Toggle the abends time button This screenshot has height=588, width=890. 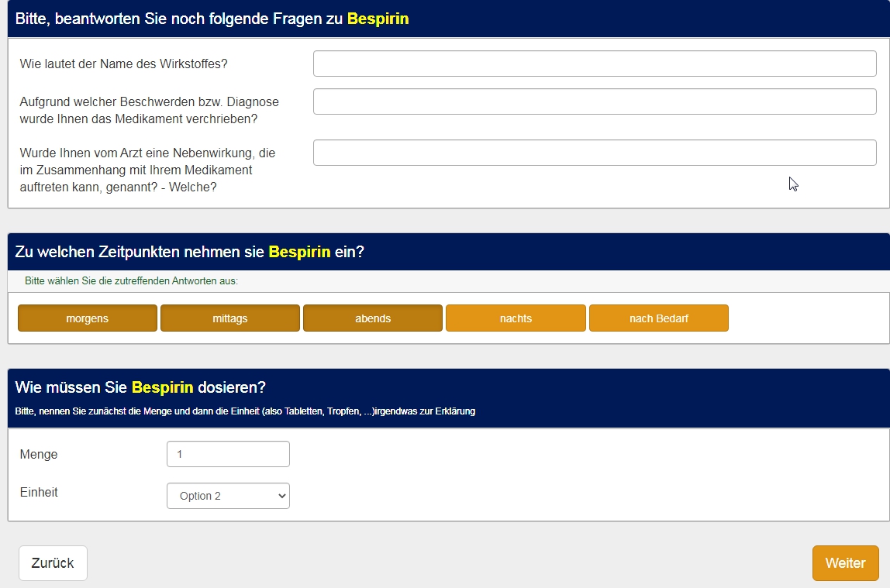click(373, 318)
